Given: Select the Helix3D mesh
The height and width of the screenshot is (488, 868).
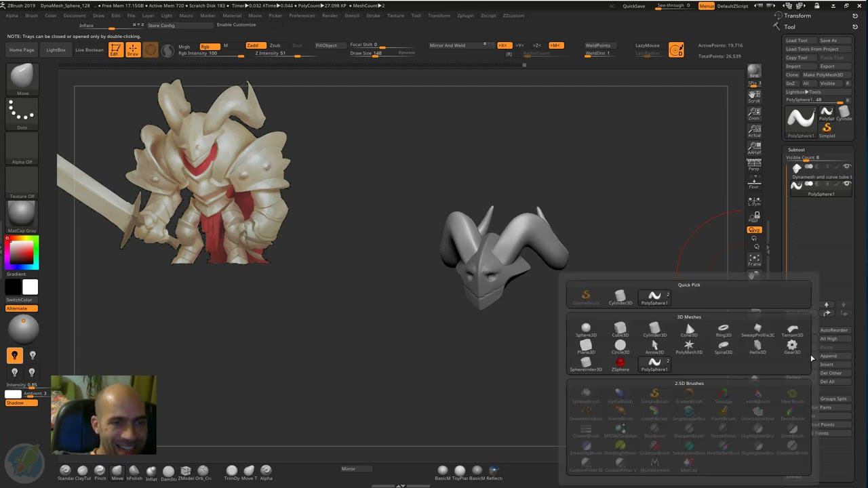Looking at the screenshot, I should coord(757,347).
